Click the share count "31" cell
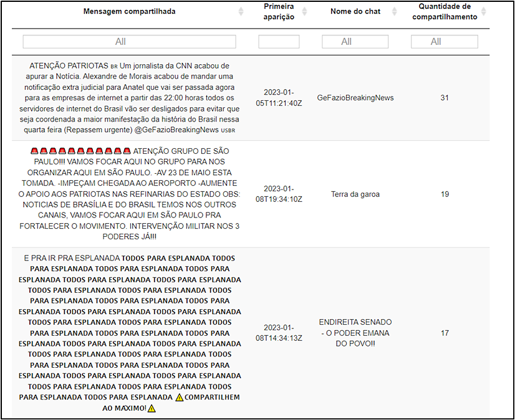515x420 pixels. 445,97
